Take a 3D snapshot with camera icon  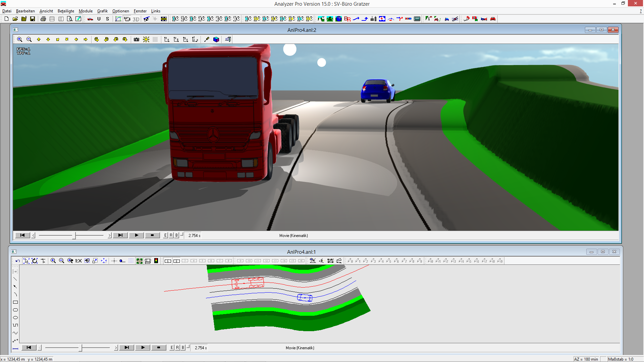click(136, 39)
